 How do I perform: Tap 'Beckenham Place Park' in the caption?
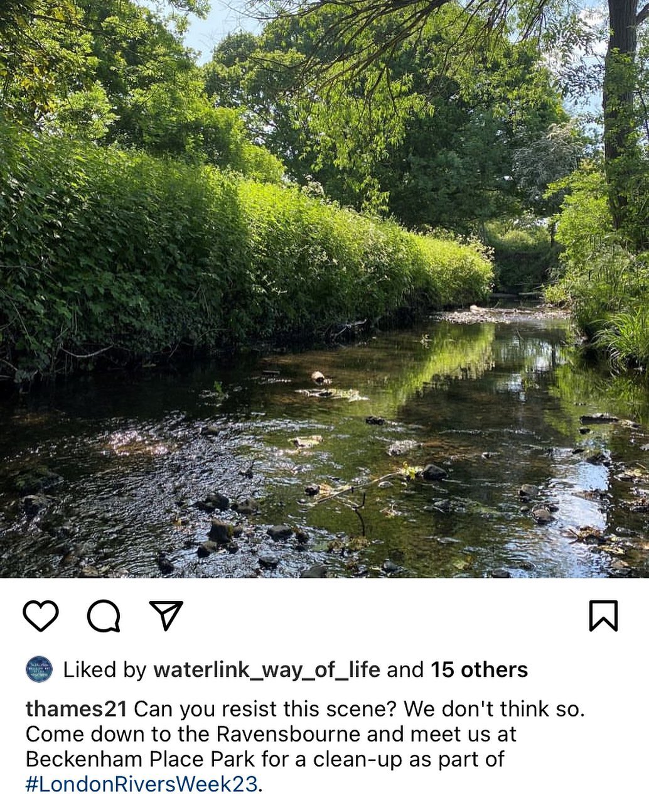(x=140, y=759)
